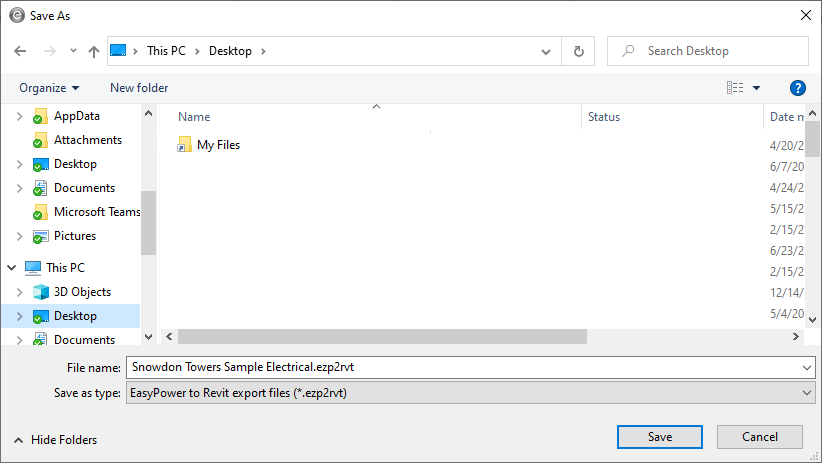The image size is (822, 463).
Task: Click the Back navigation arrow
Action: [21, 51]
